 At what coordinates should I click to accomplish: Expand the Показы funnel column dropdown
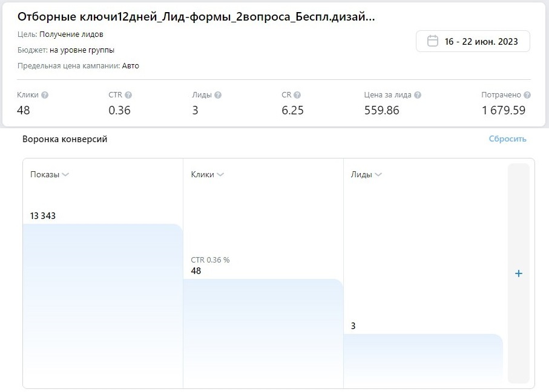click(65, 175)
